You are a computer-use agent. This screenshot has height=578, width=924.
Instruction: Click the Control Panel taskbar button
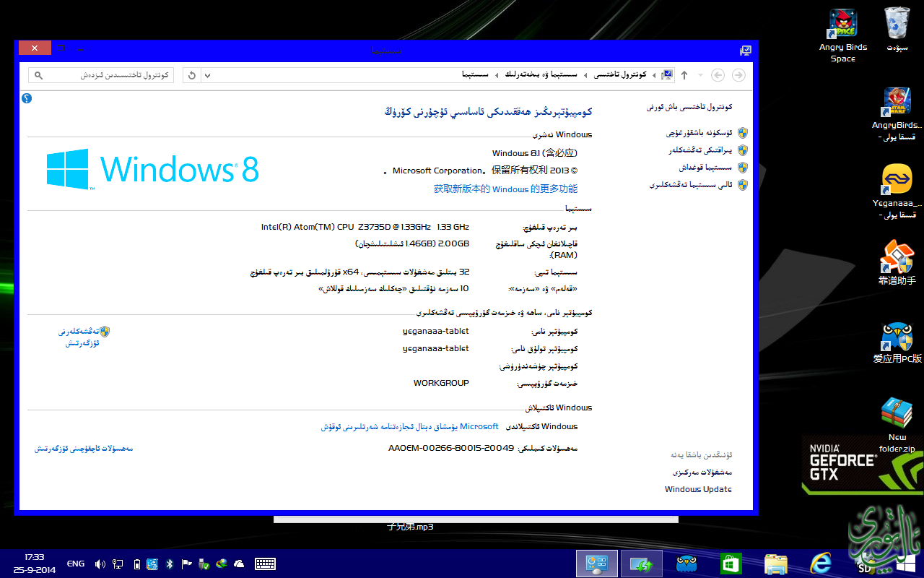point(597,564)
